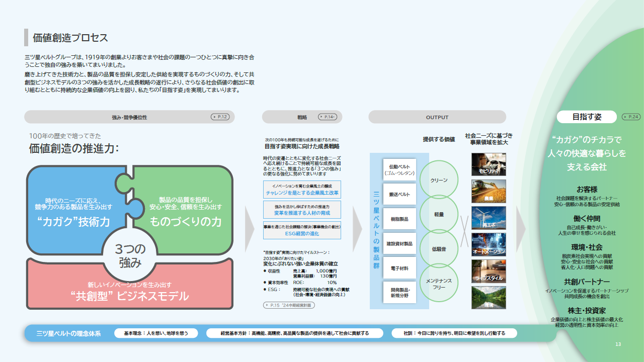Click the モビリティ mobility photo thumbnail

coord(489,164)
